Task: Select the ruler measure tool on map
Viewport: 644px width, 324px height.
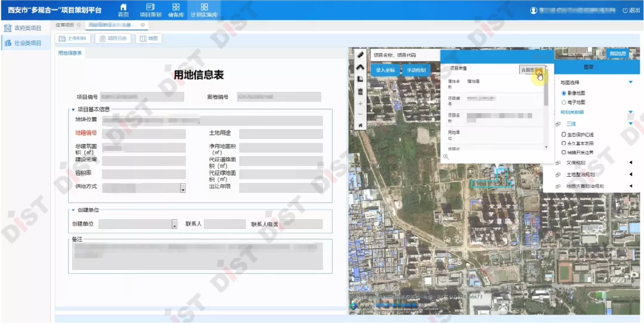Action: pyautogui.click(x=360, y=55)
